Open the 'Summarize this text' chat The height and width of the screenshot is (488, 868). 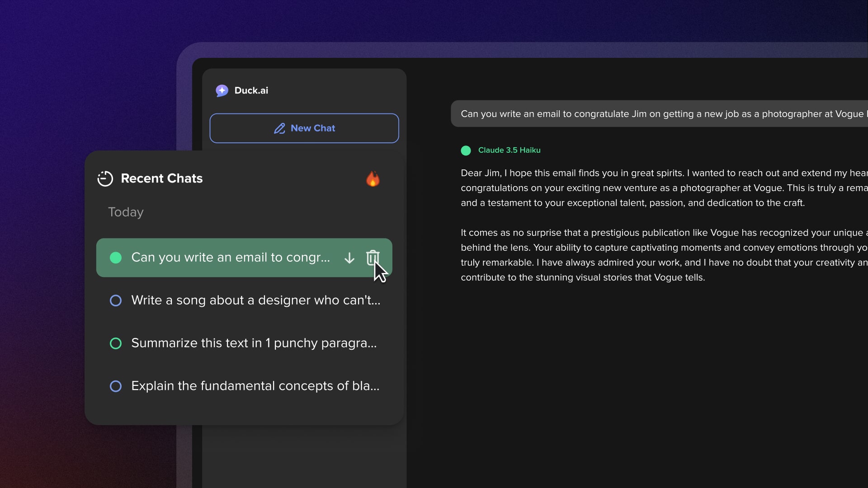pyautogui.click(x=244, y=343)
